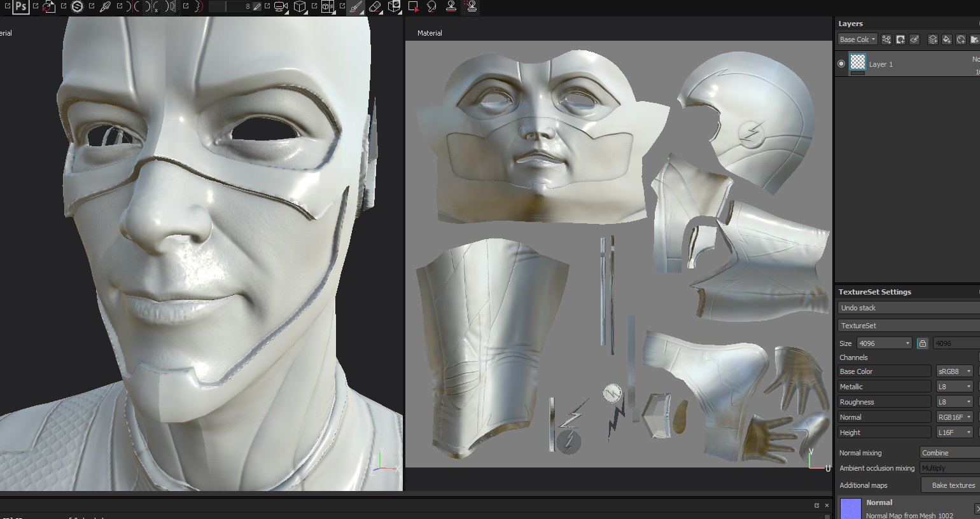Select the Roughness channel row
The height and width of the screenshot is (519, 980).
(x=885, y=402)
